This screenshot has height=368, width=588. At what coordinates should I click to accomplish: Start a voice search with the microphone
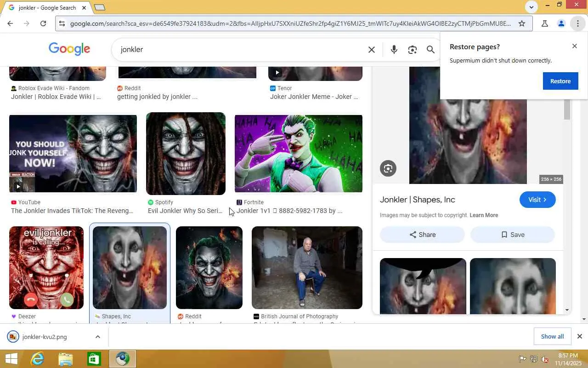pos(394,50)
